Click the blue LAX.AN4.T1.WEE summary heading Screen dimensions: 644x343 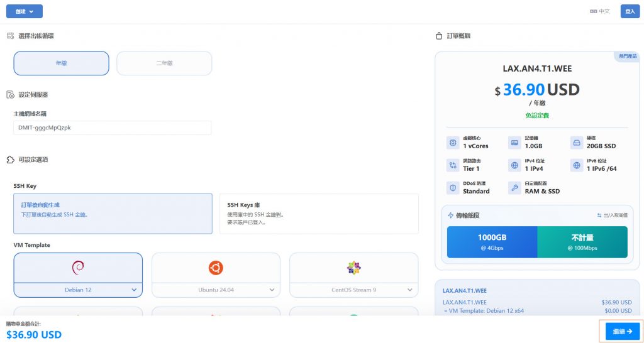coord(465,290)
